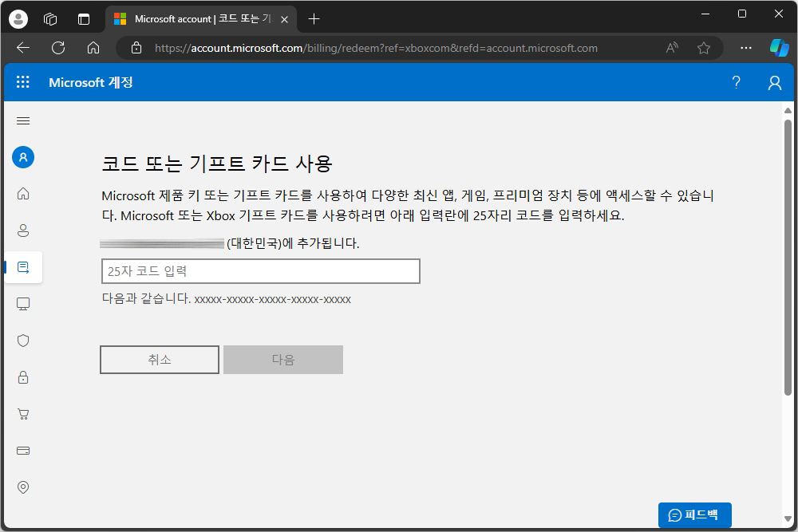Focus the 25자 코드 입력 field
798x532 pixels.
[261, 271]
